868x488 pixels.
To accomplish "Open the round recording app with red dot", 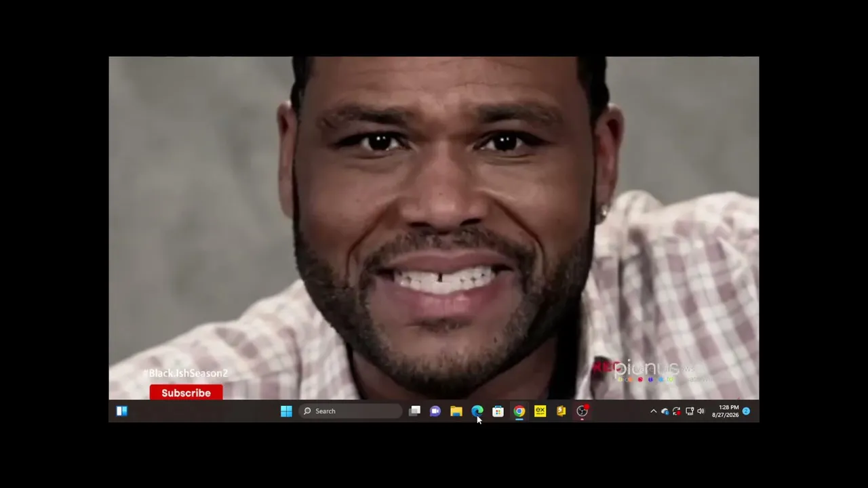I will (x=582, y=411).
